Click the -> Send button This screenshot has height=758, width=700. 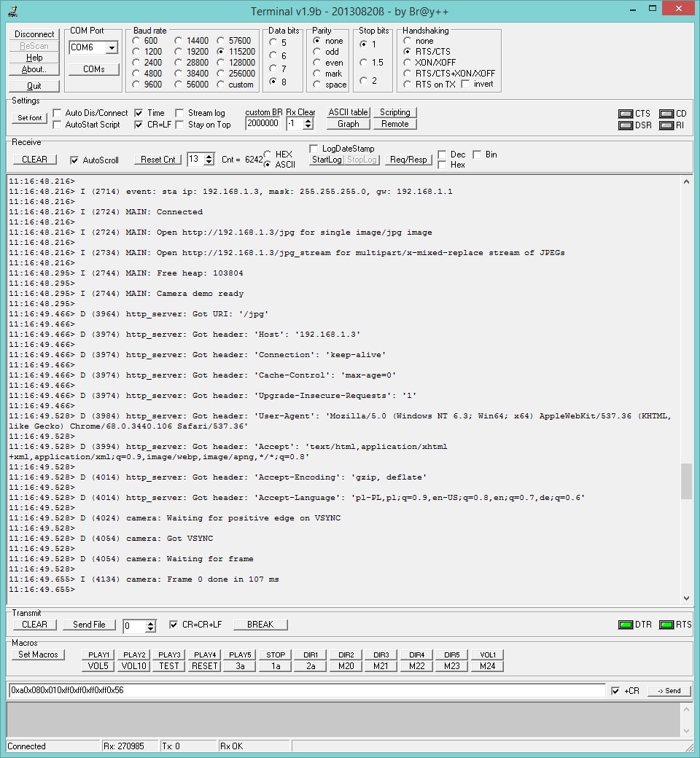tap(669, 691)
